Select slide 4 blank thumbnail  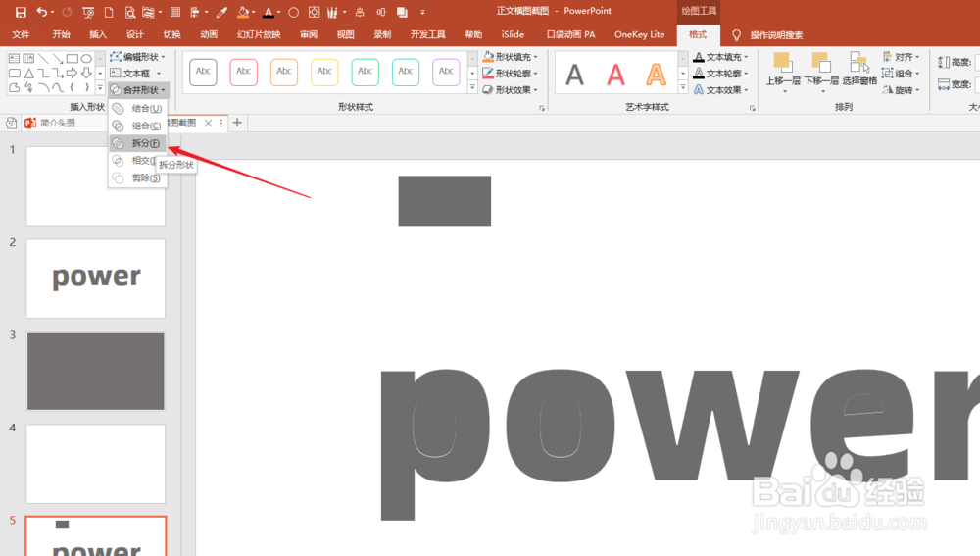tap(96, 464)
